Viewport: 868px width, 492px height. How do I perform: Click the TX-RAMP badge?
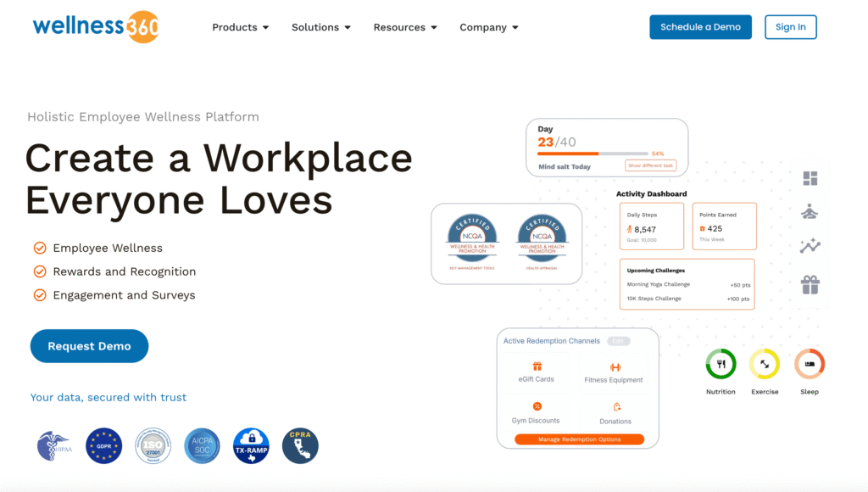pyautogui.click(x=251, y=445)
